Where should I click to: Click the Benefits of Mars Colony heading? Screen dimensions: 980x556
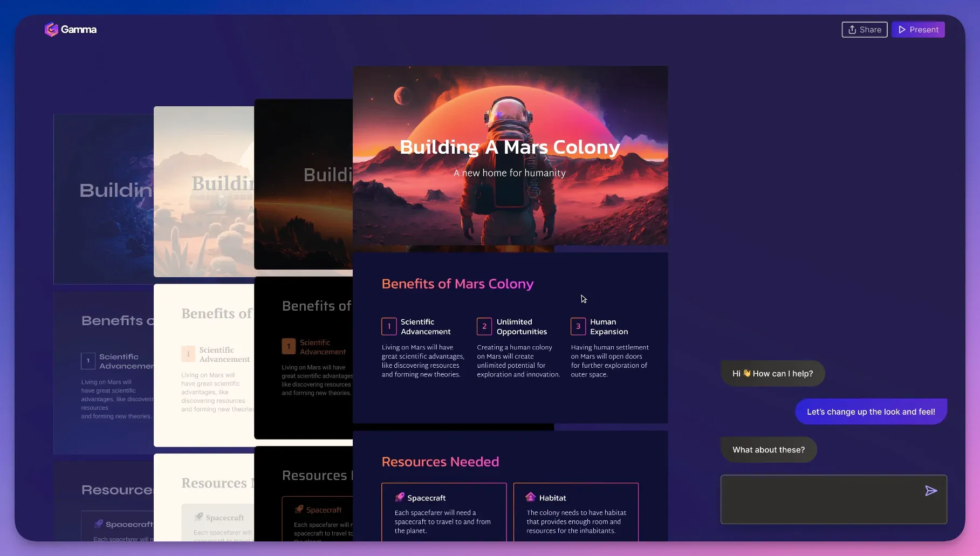pos(457,284)
